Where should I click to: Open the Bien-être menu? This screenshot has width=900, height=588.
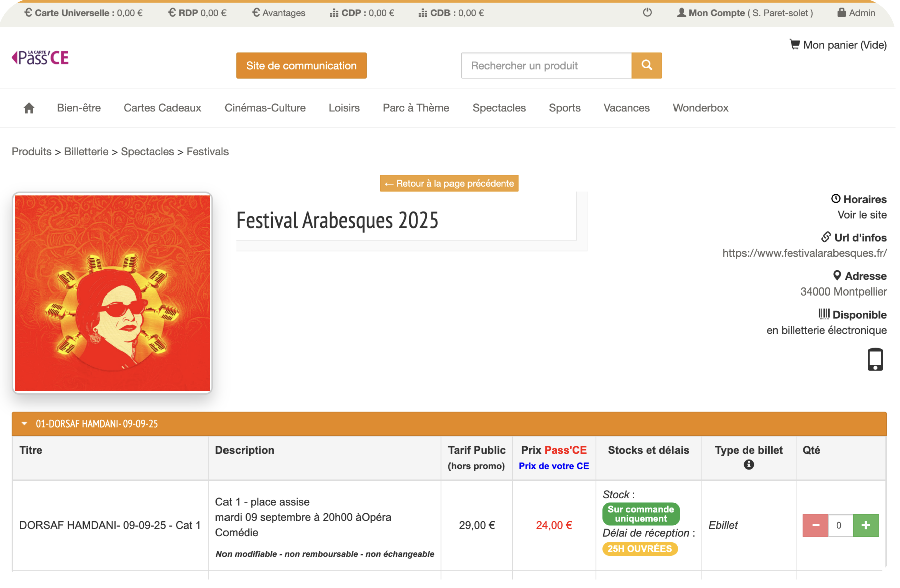[x=79, y=108]
